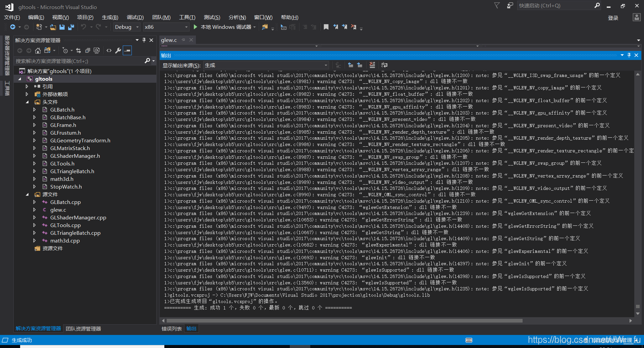Viewport: 644px width, 348px height.
Task: Open the account avatar icon beside 登录
Action: [x=637, y=17]
